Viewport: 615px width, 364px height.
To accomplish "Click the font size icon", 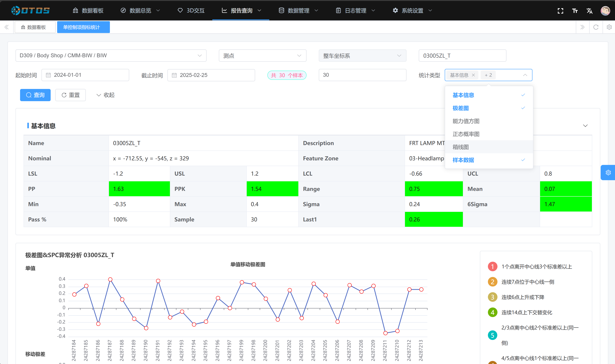I will click(575, 10).
